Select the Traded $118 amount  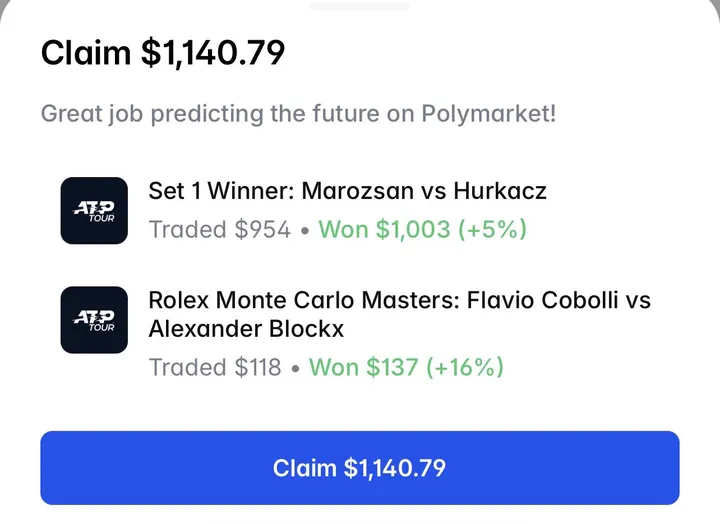tap(215, 367)
